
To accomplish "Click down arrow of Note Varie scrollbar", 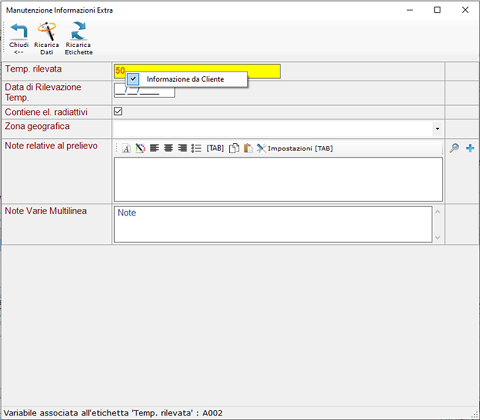I will click(438, 238).
